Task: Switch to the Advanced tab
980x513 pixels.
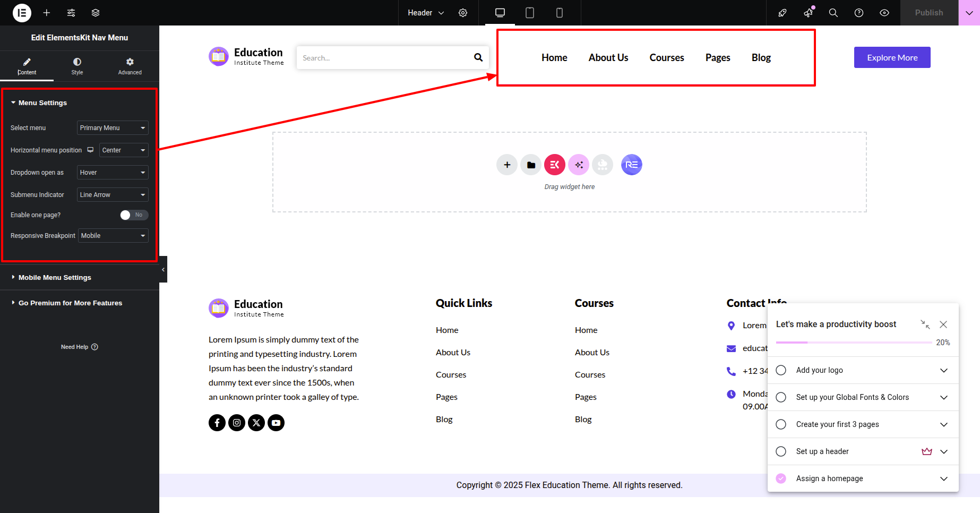Action: [x=130, y=66]
